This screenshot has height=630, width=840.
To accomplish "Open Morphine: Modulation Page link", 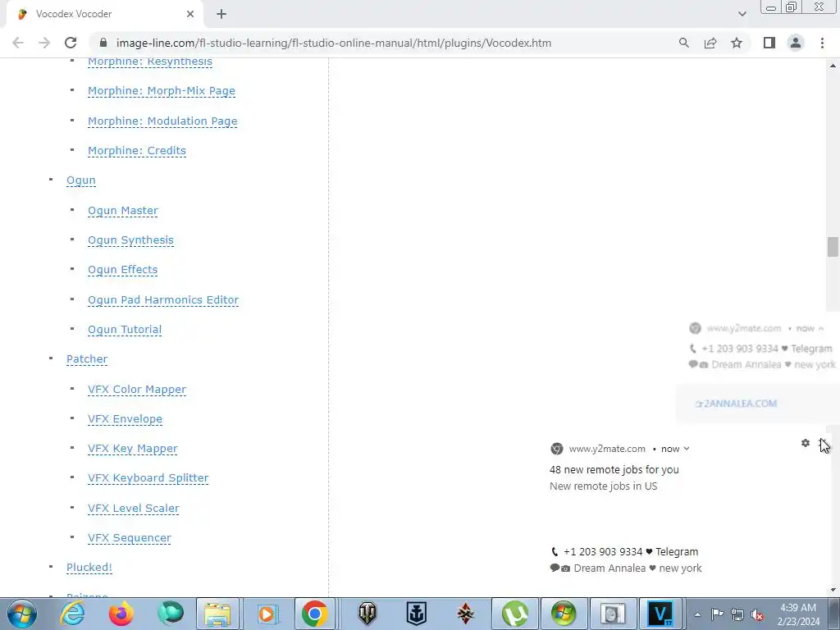I will pyautogui.click(x=162, y=121).
